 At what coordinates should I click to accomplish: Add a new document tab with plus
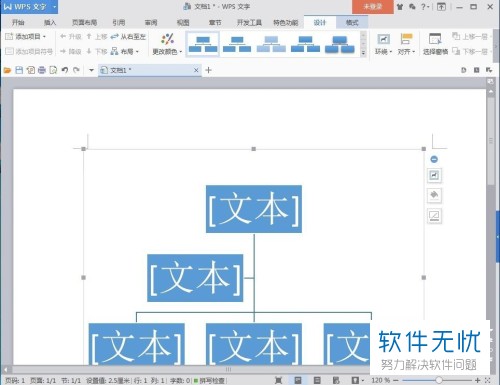208,70
